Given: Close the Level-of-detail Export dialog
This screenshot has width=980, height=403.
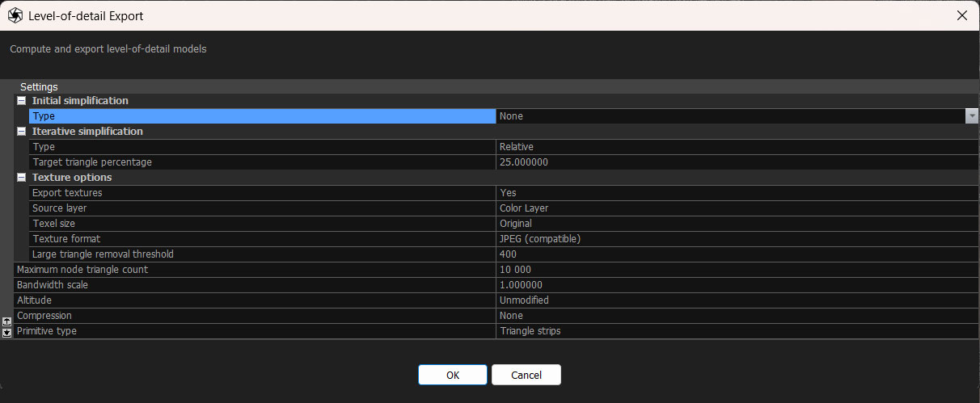Looking at the screenshot, I should click(x=961, y=15).
